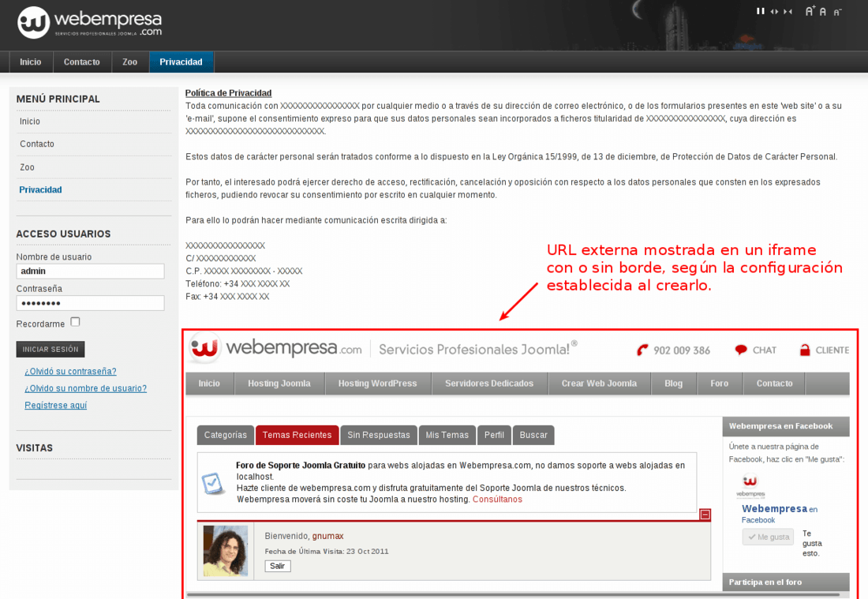Click gnumax user avatar photo

pos(226,551)
